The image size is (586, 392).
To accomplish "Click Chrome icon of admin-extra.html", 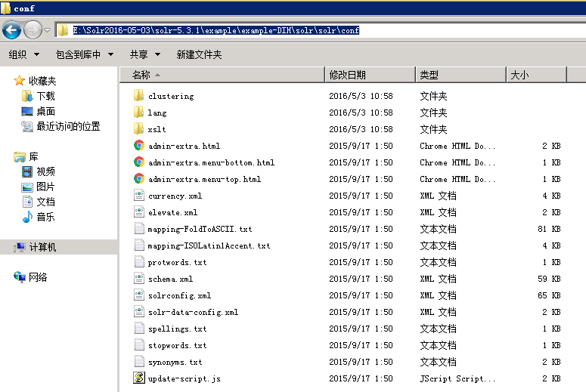I will coord(139,146).
